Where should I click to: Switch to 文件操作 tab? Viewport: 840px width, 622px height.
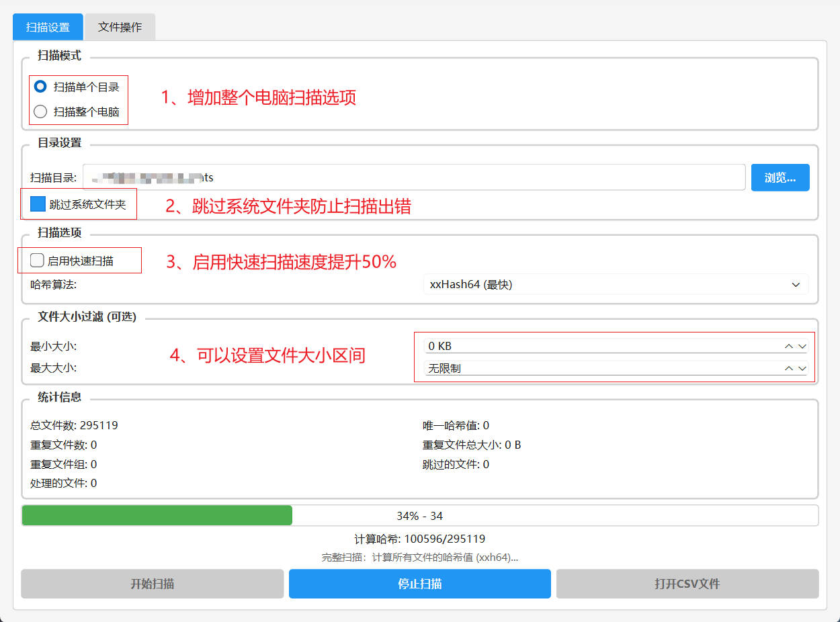[x=120, y=27]
